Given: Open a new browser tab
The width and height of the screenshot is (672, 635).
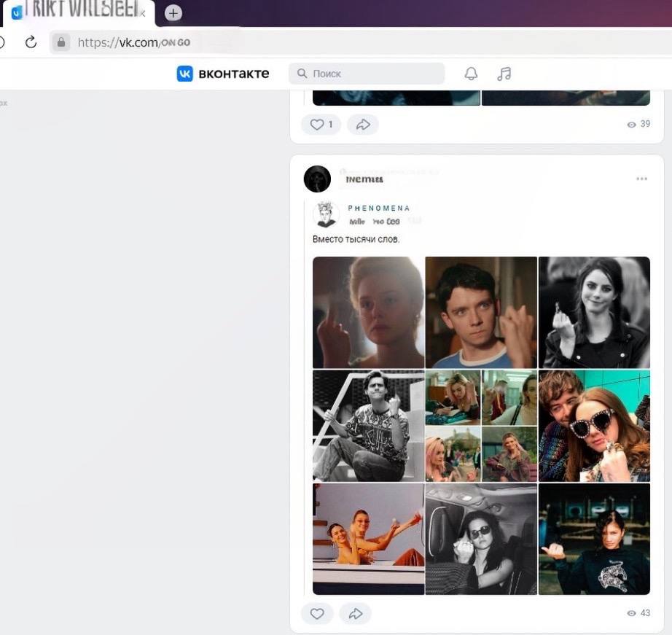Looking at the screenshot, I should coord(173,13).
